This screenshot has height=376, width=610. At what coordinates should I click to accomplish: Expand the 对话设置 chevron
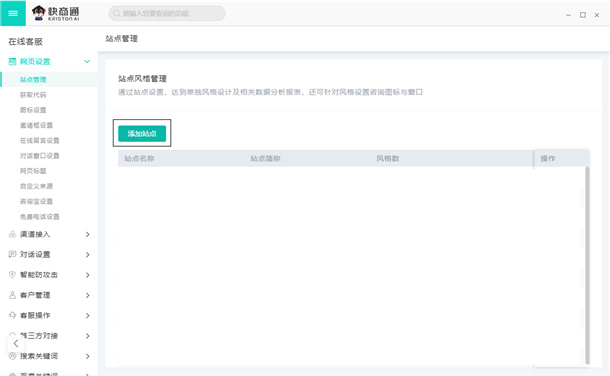pos(88,255)
